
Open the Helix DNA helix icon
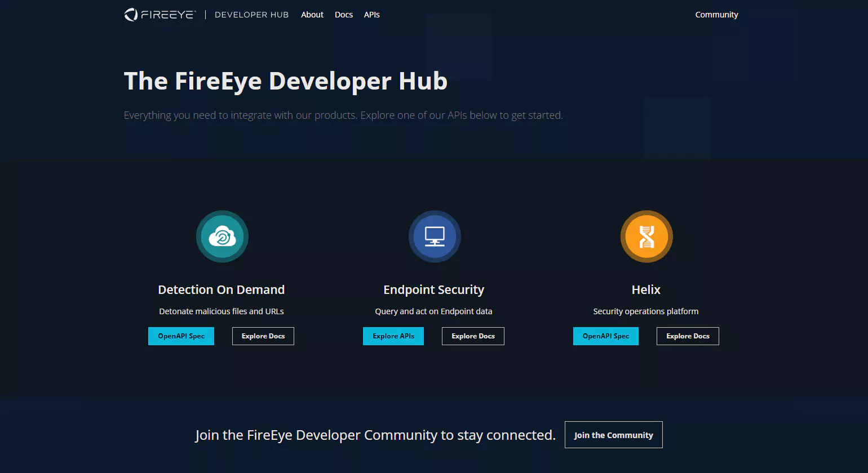pyautogui.click(x=646, y=236)
